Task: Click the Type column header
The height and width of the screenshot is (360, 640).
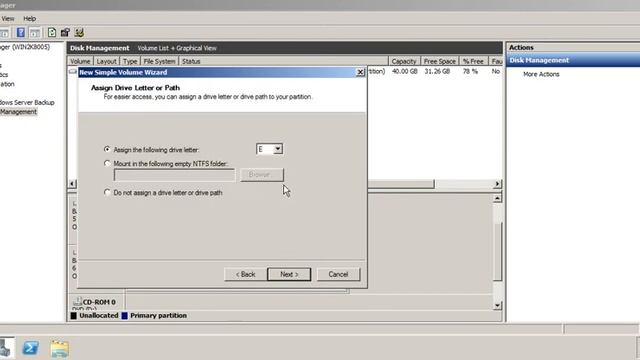Action: 130,61
